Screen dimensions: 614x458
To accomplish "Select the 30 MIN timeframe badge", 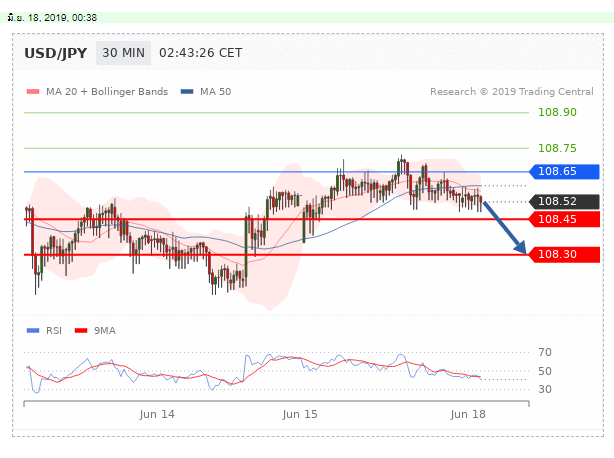I will [123, 53].
